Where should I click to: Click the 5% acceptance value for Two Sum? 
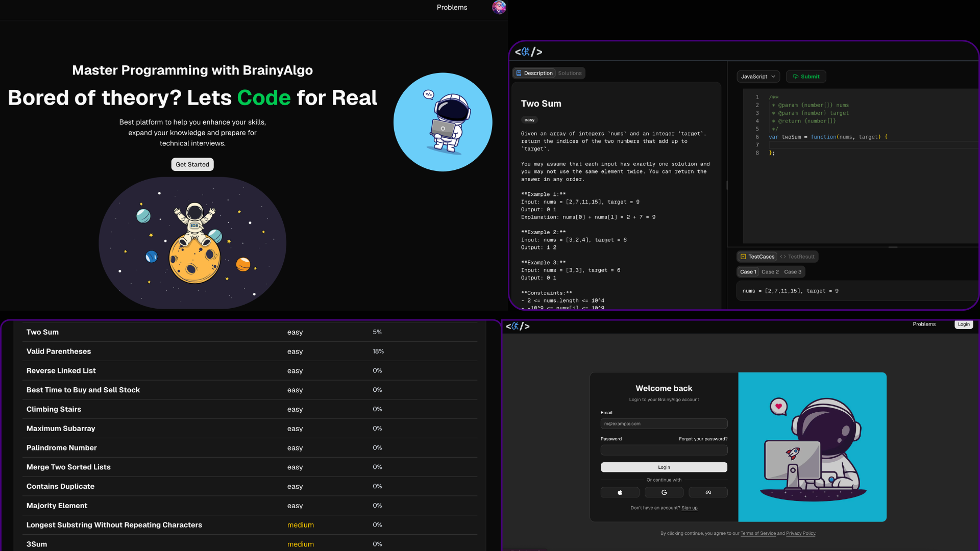click(377, 332)
